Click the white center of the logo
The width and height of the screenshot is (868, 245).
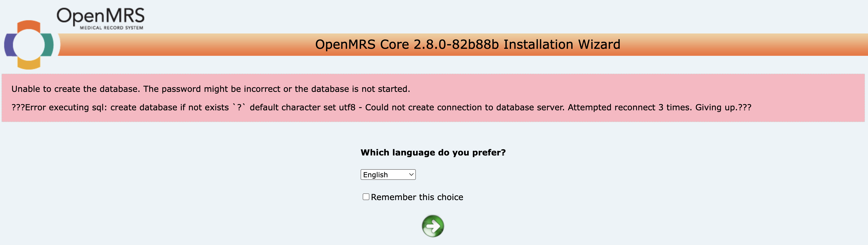click(29, 45)
